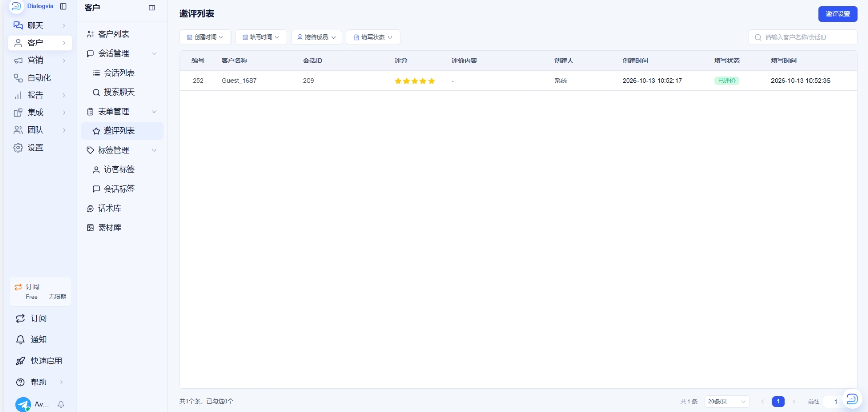Expand the 帮助 menu

click(40, 382)
